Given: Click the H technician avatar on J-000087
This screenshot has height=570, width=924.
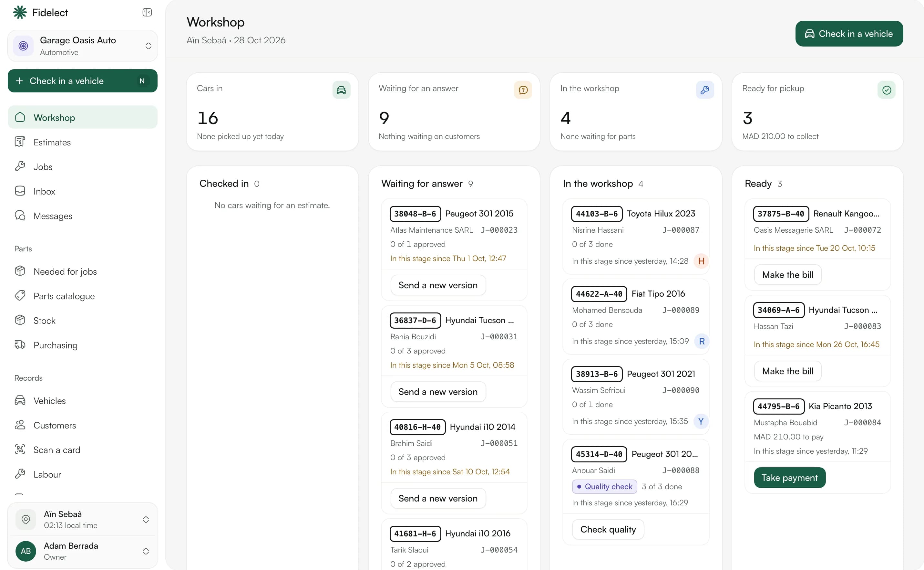Looking at the screenshot, I should tap(701, 261).
